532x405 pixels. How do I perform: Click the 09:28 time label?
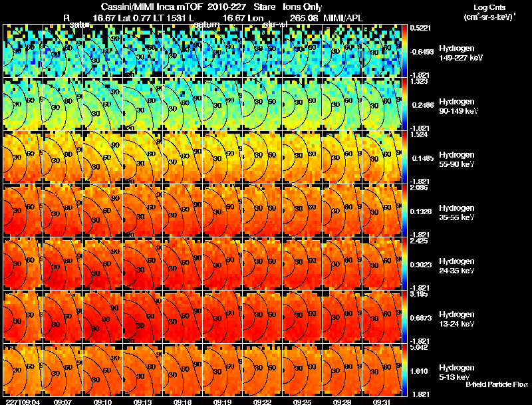342,402
